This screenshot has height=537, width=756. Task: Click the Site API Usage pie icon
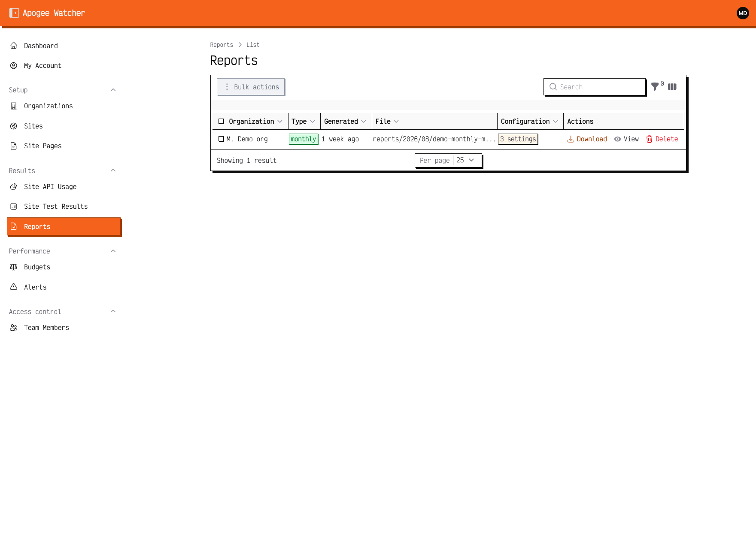(x=14, y=187)
